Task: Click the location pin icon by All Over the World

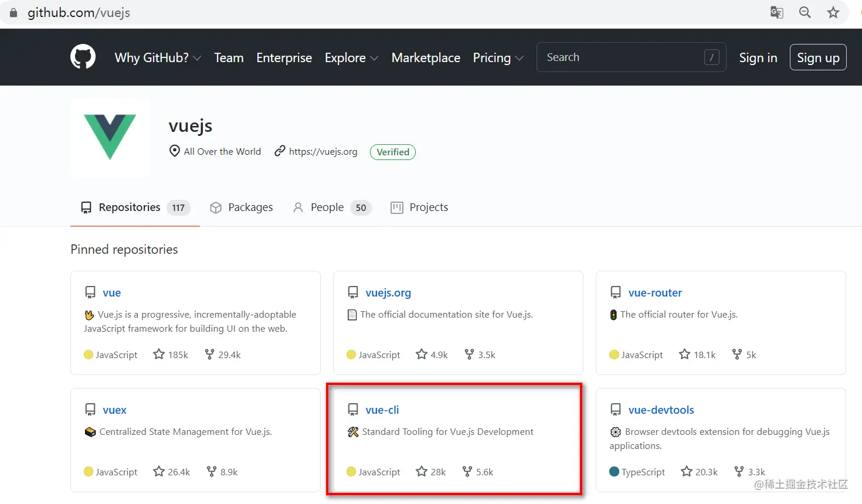Action: click(174, 151)
